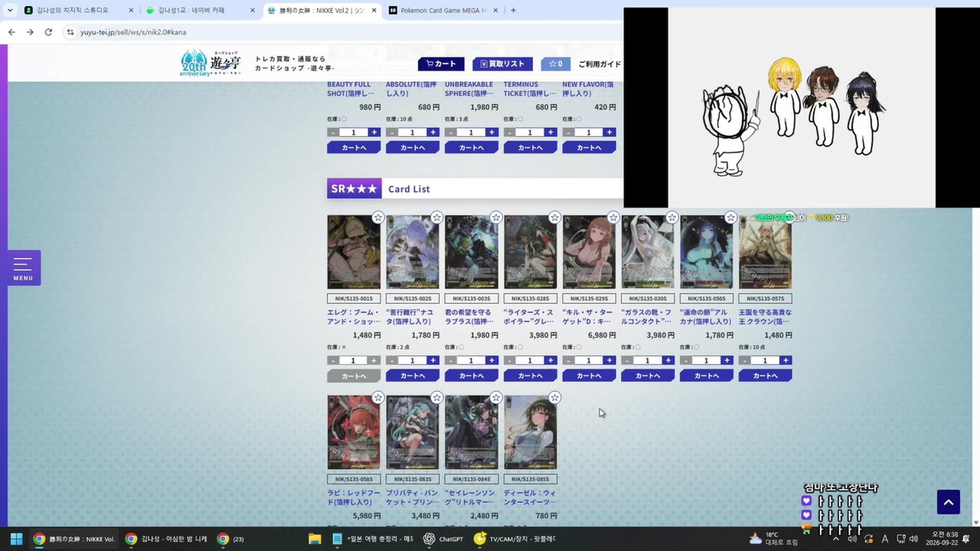Viewport: 980px width, 551px height.
Task: View site information icon in address bar
Action: (x=70, y=32)
